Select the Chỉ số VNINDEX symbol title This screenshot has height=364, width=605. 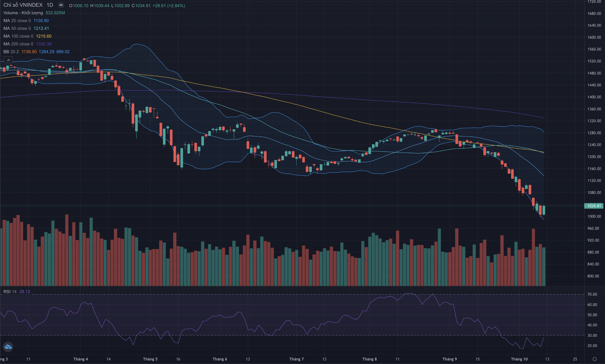(x=23, y=5)
